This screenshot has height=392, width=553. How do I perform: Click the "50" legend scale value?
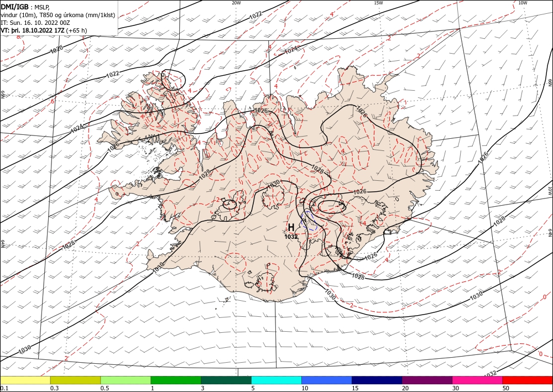click(x=506, y=388)
